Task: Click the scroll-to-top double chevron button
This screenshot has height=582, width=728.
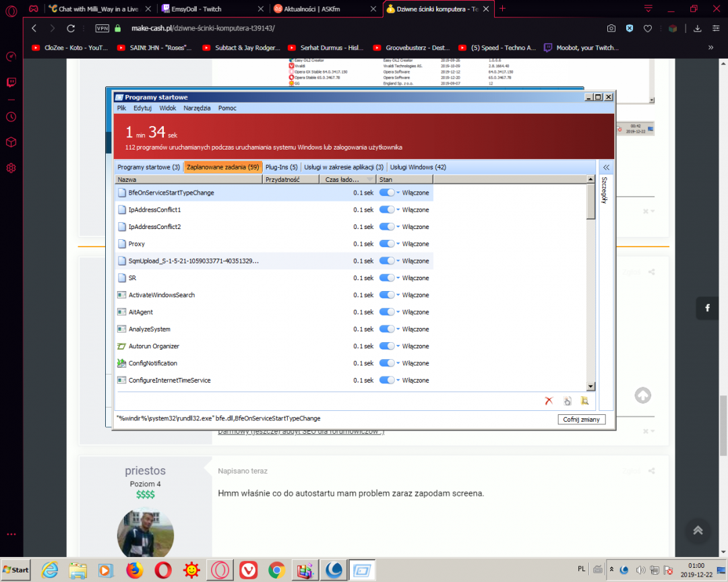Action: (x=698, y=530)
